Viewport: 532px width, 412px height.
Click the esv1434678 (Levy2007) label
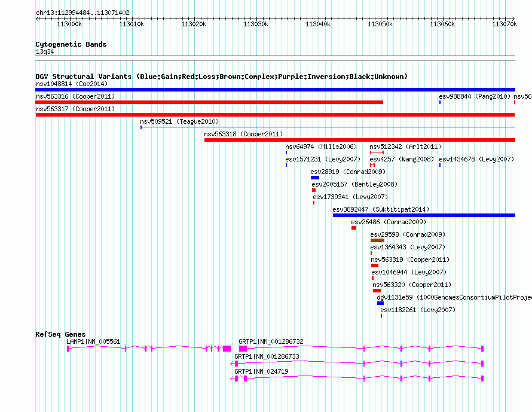click(x=476, y=159)
